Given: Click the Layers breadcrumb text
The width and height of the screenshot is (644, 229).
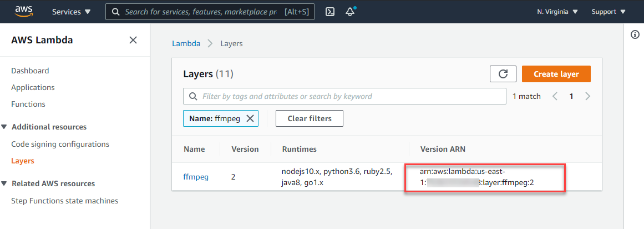Looking at the screenshot, I should click(232, 43).
